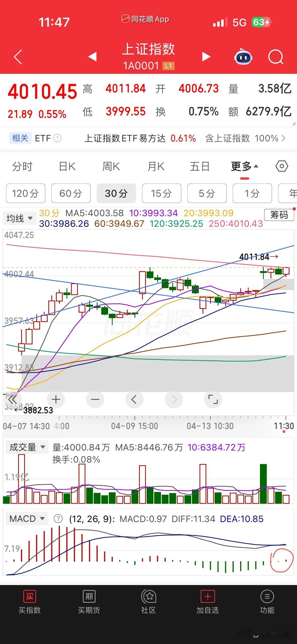Open the search magnifier icon
This screenshot has height=644, width=297.
coord(276,57)
